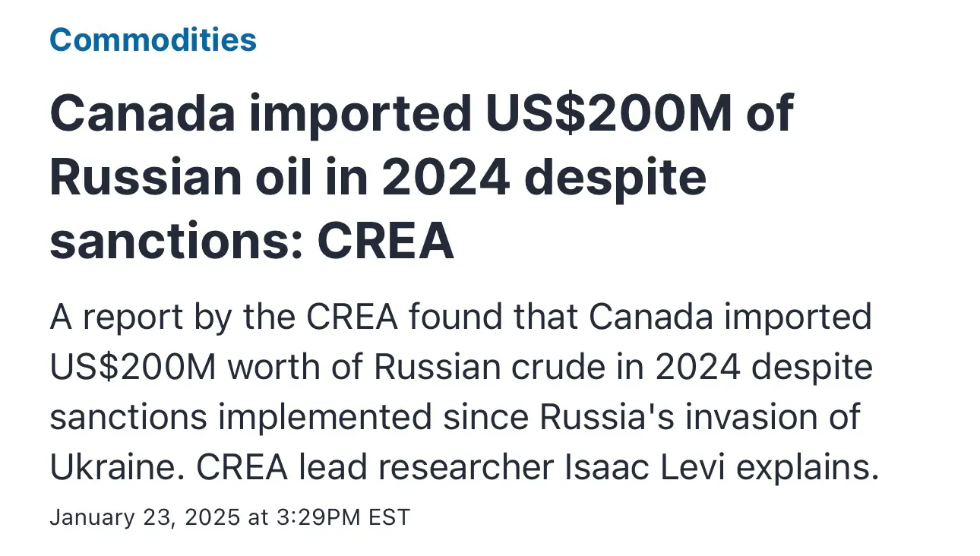The image size is (980, 556).
Task: Click the January 23, 2025 timestamp
Action: tap(229, 518)
